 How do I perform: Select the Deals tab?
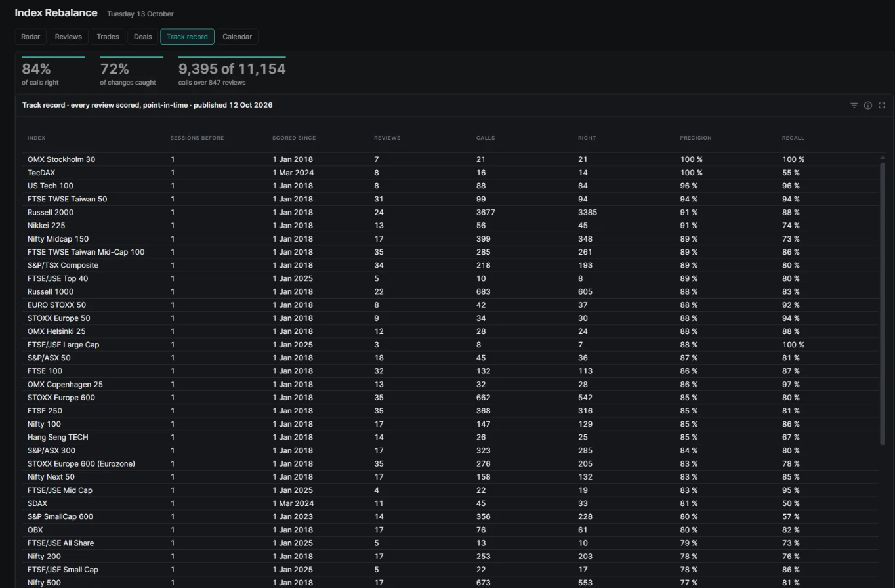click(x=143, y=37)
